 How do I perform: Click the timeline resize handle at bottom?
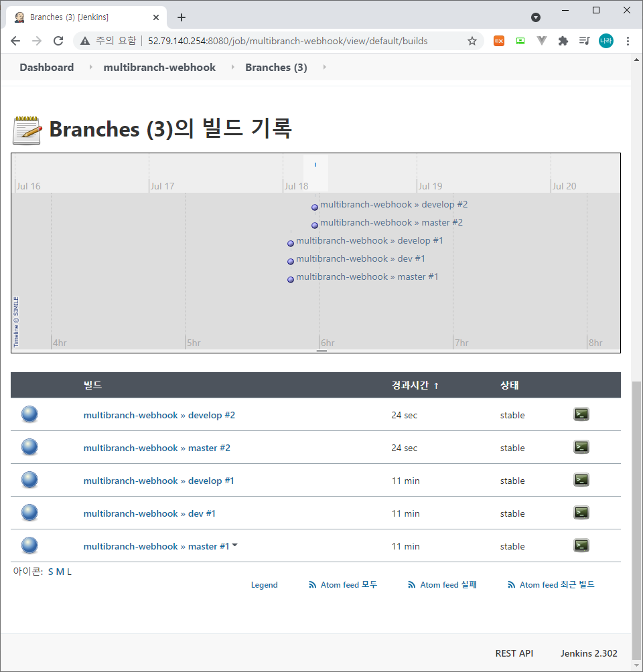pyautogui.click(x=321, y=351)
